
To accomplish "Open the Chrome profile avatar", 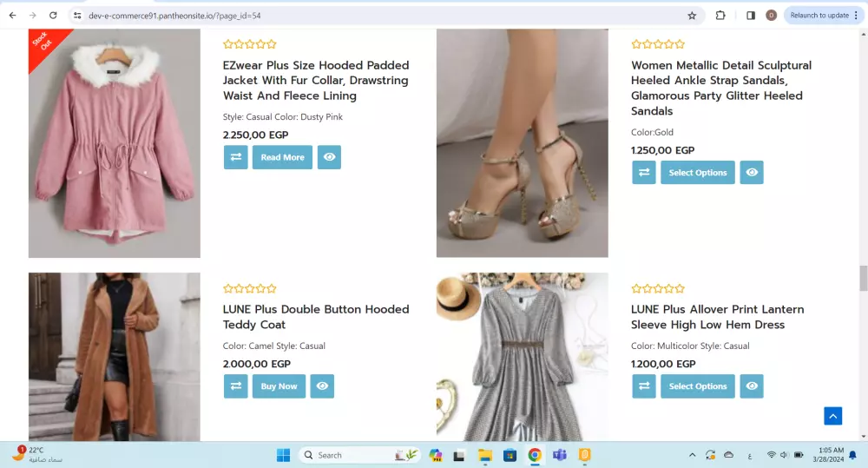I will click(771, 16).
